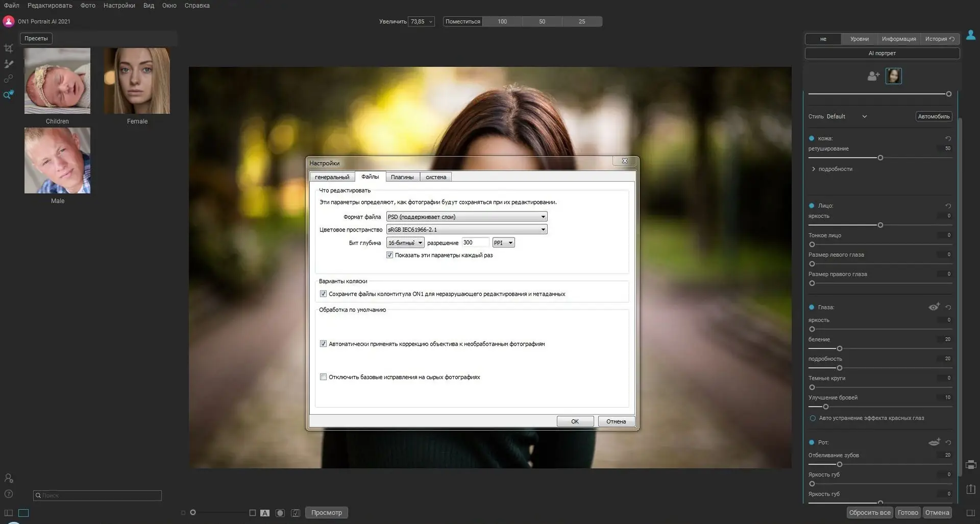Click the compare view icon beside Просмотр
This screenshot has width=980, height=524.
click(x=296, y=513)
